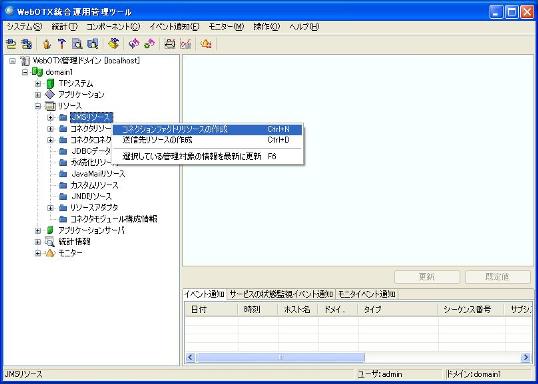The height and width of the screenshot is (384, 538).
Task: Click the blue upward arrow toolbar icon
Action: [62, 44]
